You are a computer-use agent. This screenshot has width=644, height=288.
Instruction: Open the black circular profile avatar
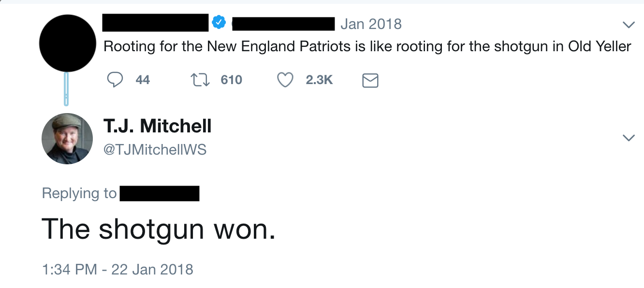pyautogui.click(x=67, y=43)
